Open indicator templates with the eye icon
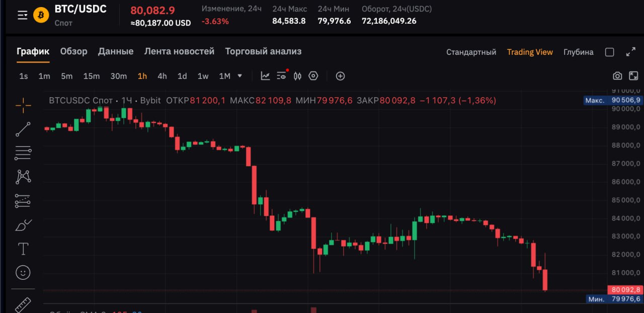The image size is (644, 313). click(x=281, y=75)
